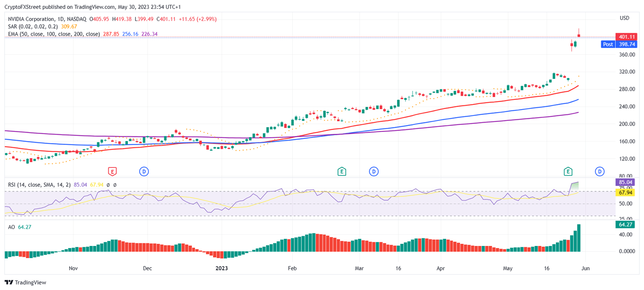Click the red earnings E marker below December
The image size is (644, 290).
pyautogui.click(x=112, y=171)
